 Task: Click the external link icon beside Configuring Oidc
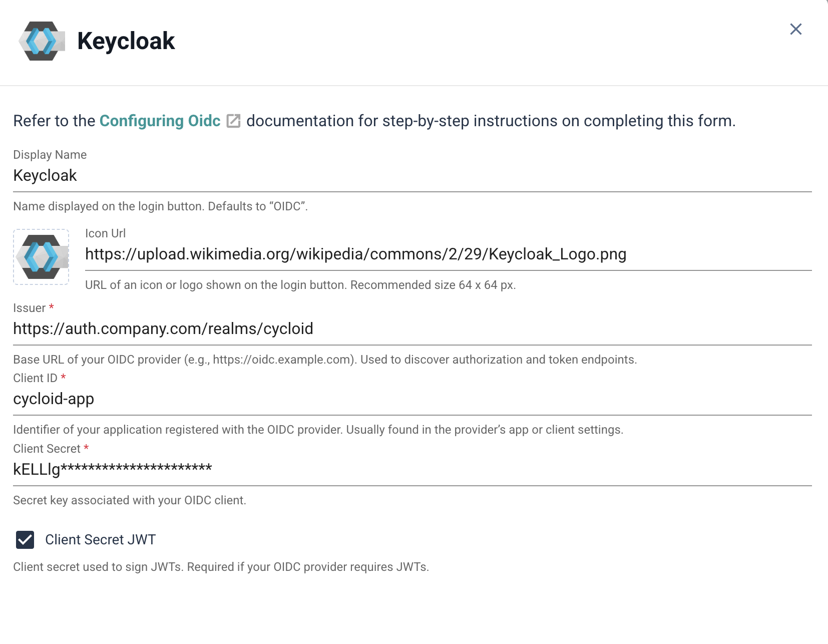(233, 121)
